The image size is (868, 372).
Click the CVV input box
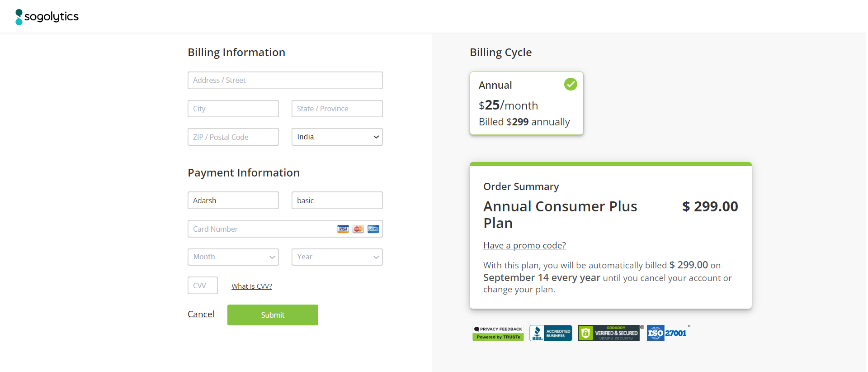(x=203, y=286)
